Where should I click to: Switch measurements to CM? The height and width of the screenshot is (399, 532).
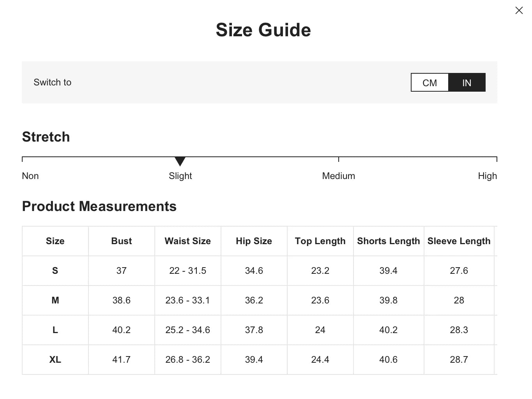click(x=429, y=83)
